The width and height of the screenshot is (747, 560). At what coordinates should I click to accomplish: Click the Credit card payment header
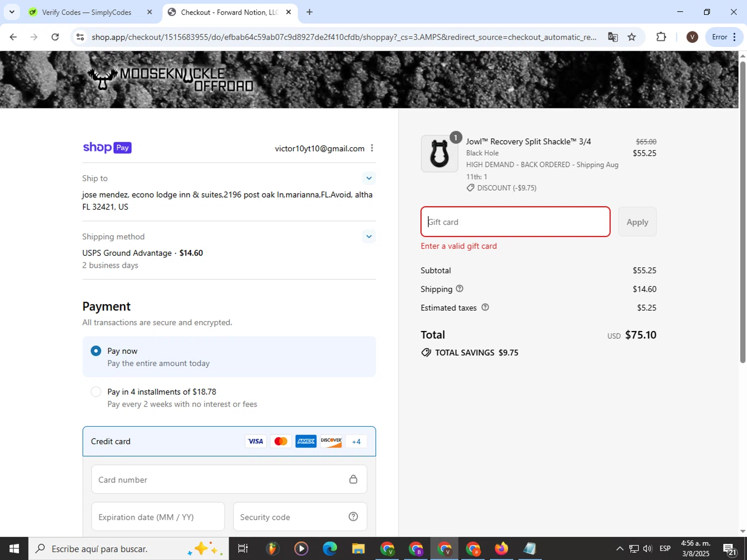pyautogui.click(x=229, y=441)
